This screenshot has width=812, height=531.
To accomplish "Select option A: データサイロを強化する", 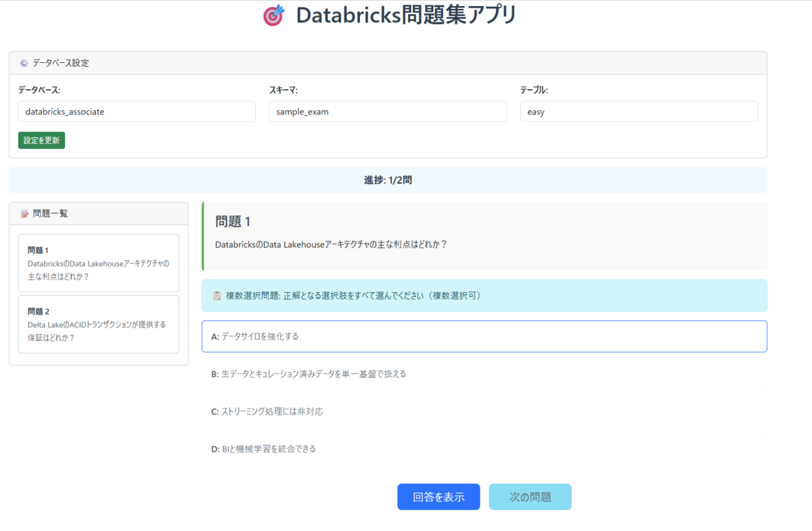I will pyautogui.click(x=484, y=336).
